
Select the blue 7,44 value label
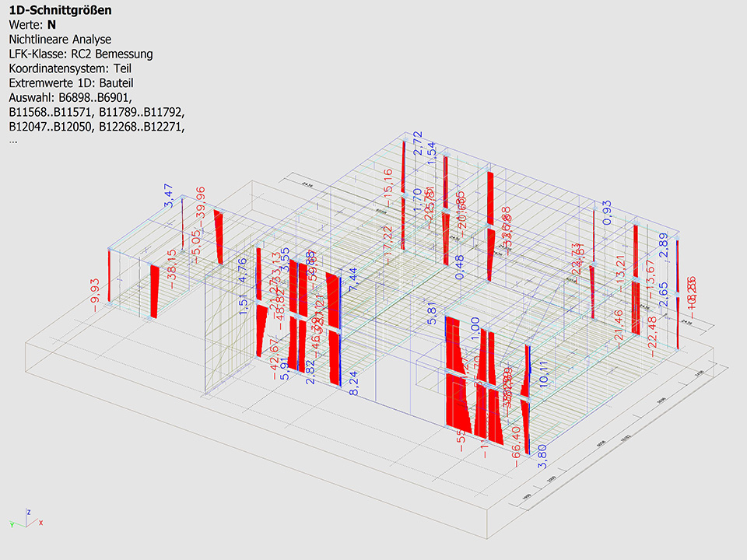pyautogui.click(x=354, y=279)
